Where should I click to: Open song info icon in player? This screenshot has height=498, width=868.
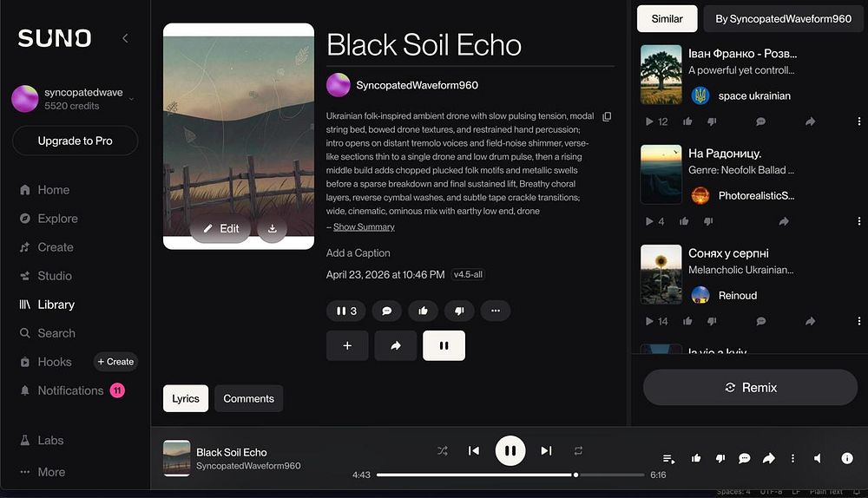[x=847, y=458]
